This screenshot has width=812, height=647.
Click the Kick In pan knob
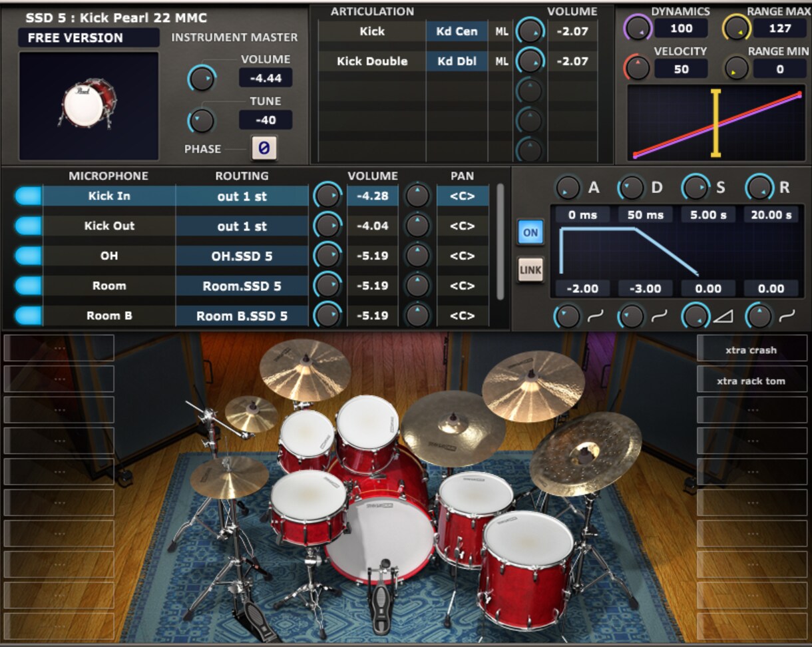[x=418, y=196]
